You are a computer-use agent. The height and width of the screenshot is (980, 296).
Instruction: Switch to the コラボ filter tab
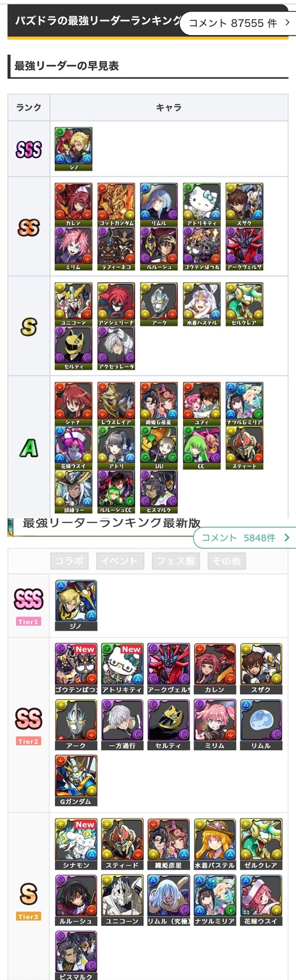click(69, 561)
